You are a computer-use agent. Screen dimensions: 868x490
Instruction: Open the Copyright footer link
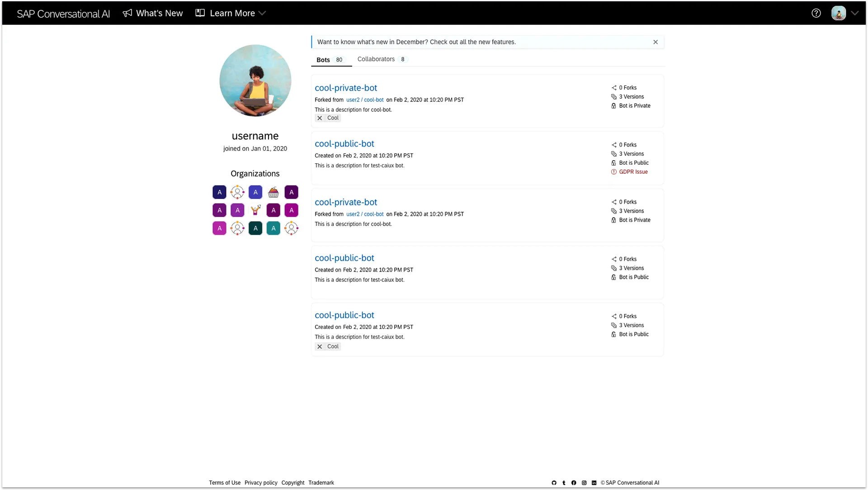293,483
